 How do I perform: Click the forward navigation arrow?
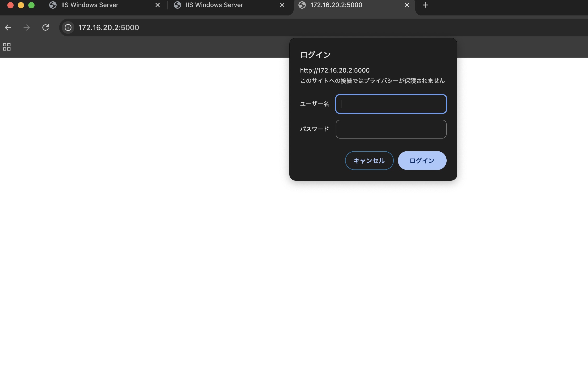pyautogui.click(x=26, y=27)
